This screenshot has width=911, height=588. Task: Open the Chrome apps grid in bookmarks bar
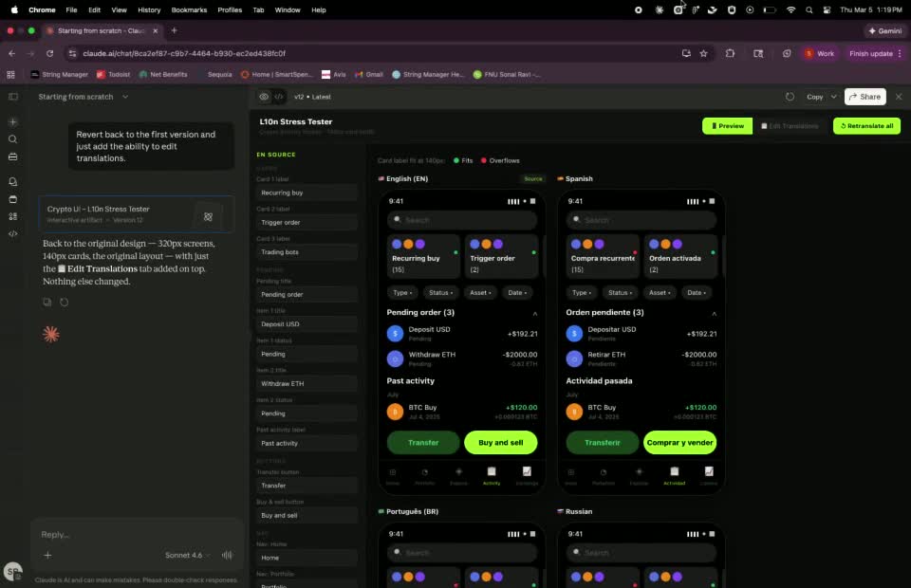(10, 74)
